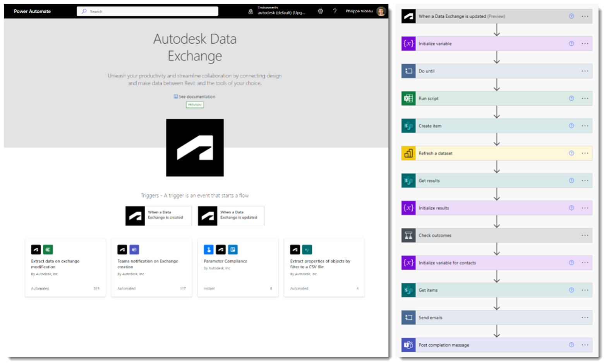Viewport: 604px width, 364px height.
Task: Click the Power Automate search box
Action: (148, 11)
